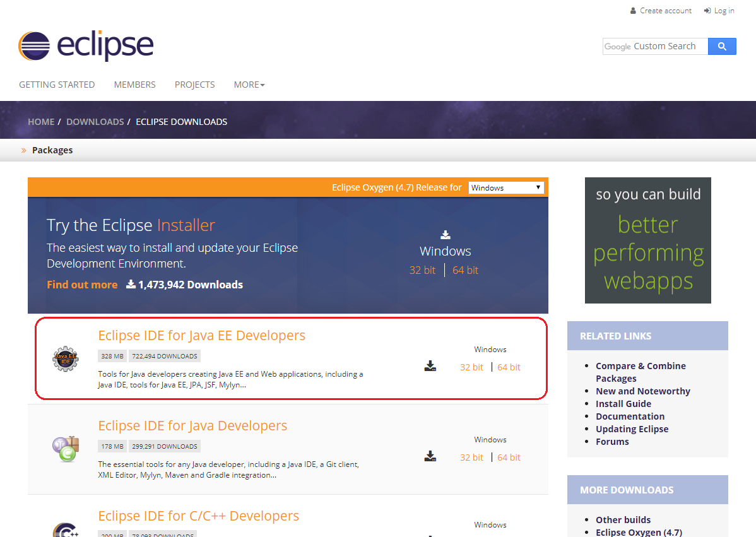
Task: Focus the Google Custom Search field
Action: coord(655,46)
